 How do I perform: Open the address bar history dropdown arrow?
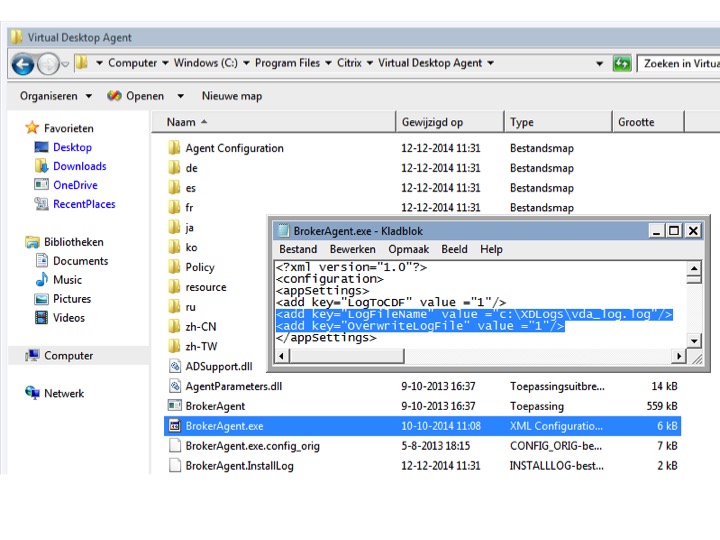[x=599, y=63]
